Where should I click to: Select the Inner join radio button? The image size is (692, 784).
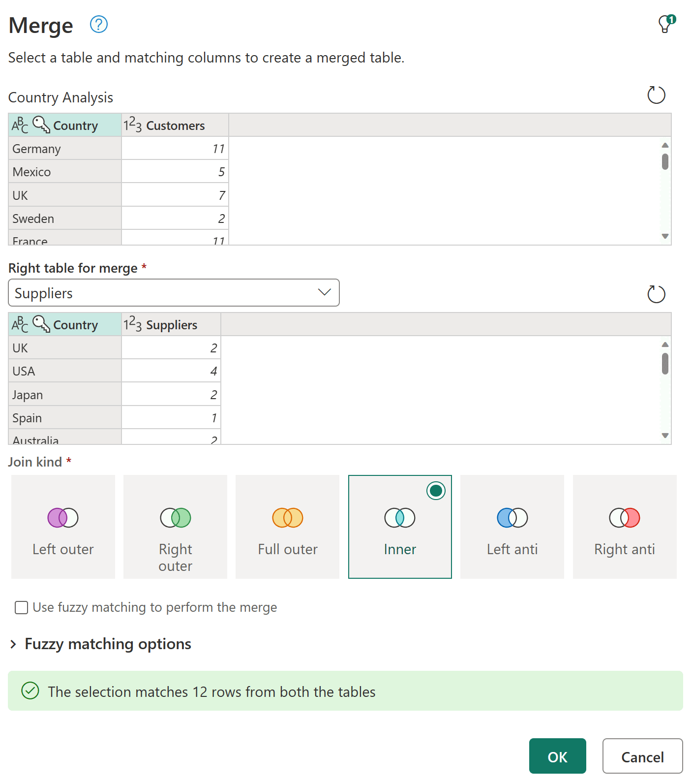click(x=436, y=491)
